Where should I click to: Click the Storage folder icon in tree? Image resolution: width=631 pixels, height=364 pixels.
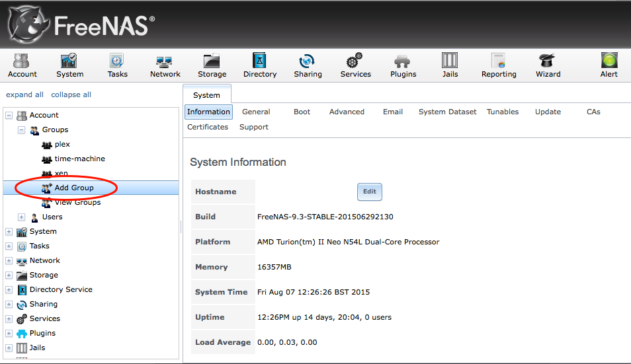22,275
